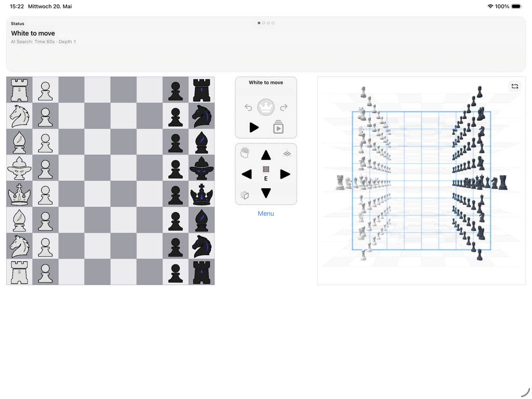
Task: Click the stacked boards icon
Action: pyautogui.click(x=245, y=195)
